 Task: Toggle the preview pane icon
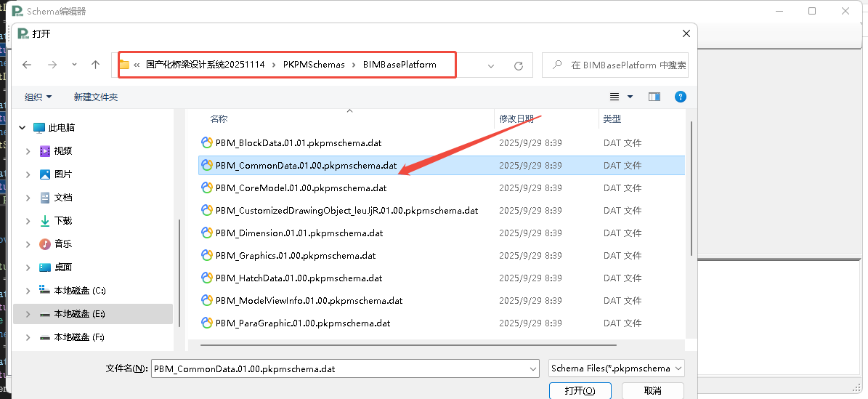tap(654, 97)
